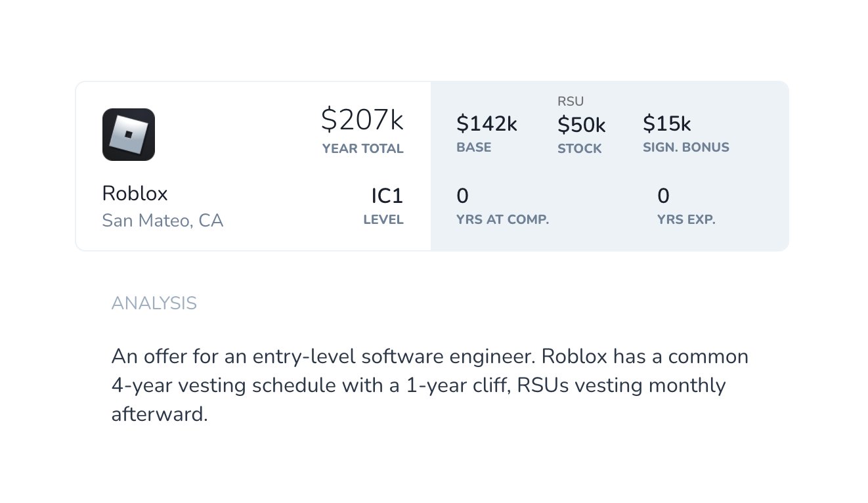Click the $142k base salary amount
868x503 pixels.
point(487,123)
